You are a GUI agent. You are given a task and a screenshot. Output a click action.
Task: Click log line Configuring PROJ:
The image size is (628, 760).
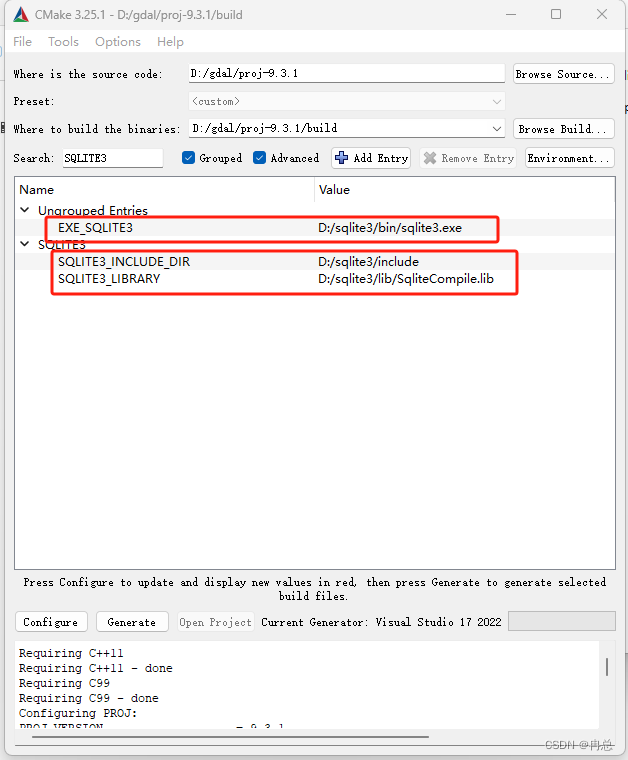tap(78, 713)
